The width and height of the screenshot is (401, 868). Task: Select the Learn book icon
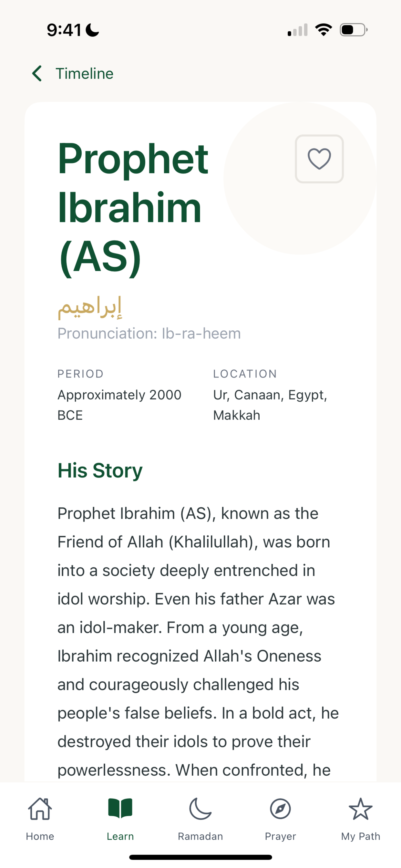pos(120,808)
